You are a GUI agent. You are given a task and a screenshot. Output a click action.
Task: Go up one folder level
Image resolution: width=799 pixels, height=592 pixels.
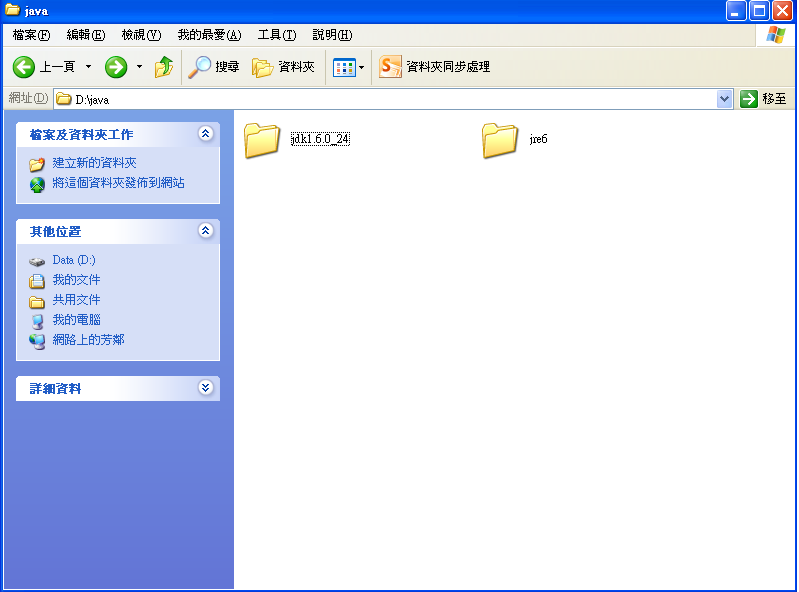point(164,67)
